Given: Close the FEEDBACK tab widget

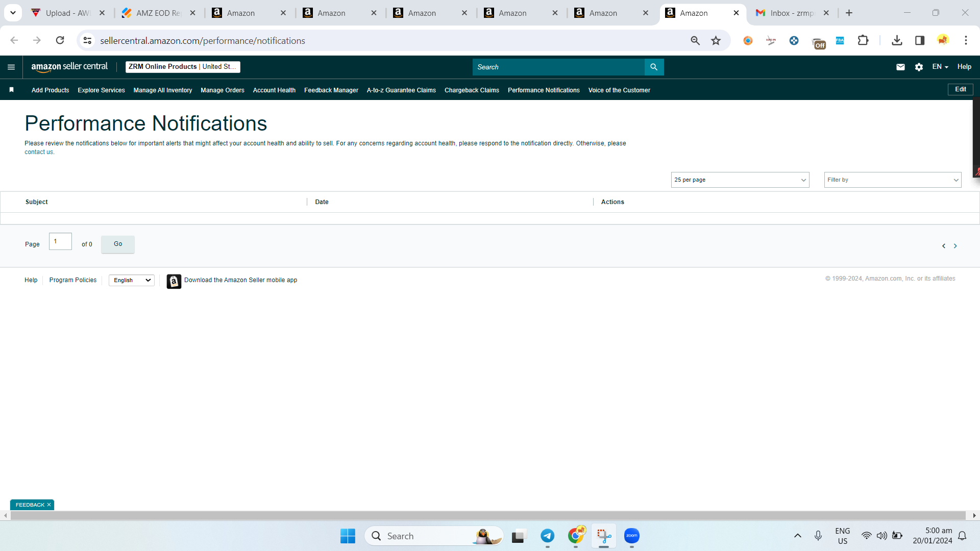Looking at the screenshot, I should pyautogui.click(x=49, y=505).
